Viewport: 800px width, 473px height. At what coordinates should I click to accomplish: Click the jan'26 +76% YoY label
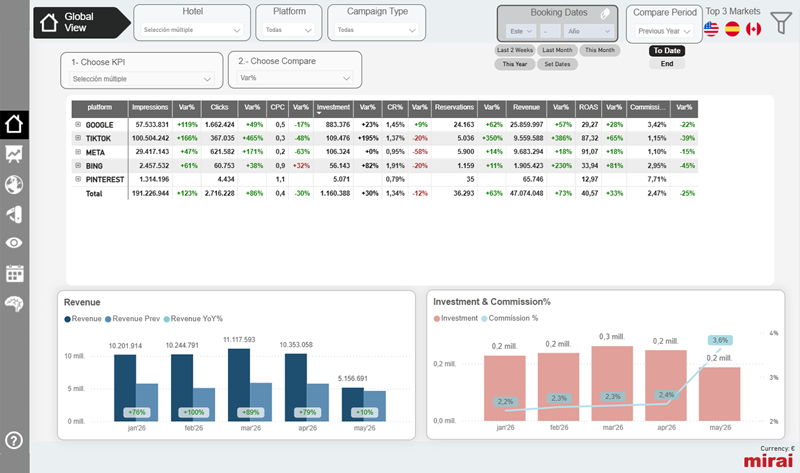pos(136,412)
